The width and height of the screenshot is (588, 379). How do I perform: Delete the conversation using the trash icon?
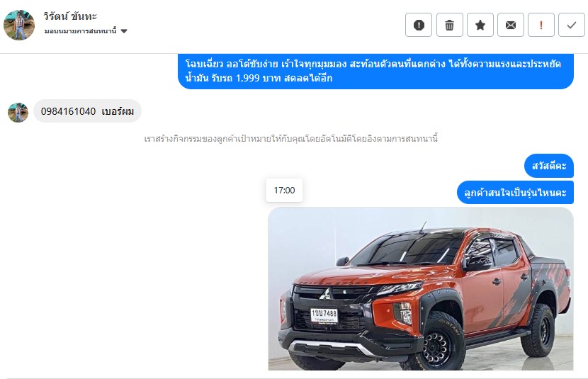[x=449, y=25]
